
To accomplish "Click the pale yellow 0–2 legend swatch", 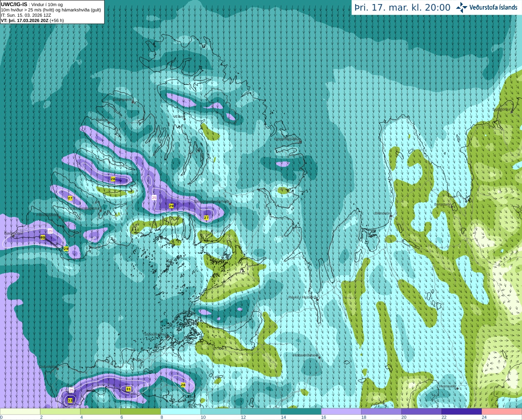I will (20, 411).
